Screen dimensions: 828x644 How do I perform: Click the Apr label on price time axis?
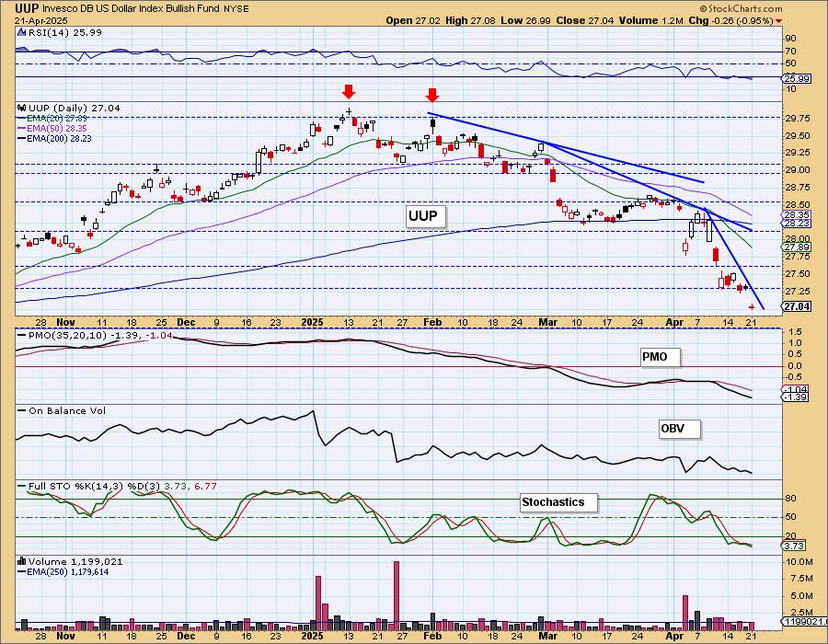pos(674,322)
